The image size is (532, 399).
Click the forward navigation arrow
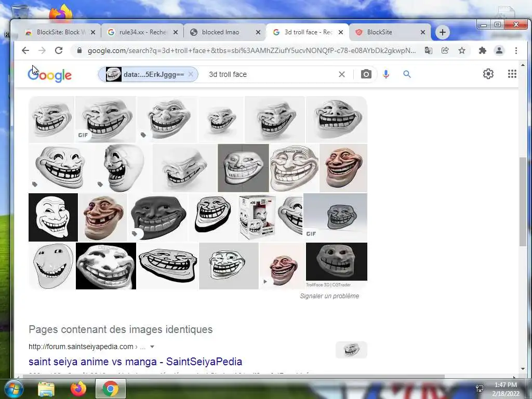pyautogui.click(x=42, y=50)
